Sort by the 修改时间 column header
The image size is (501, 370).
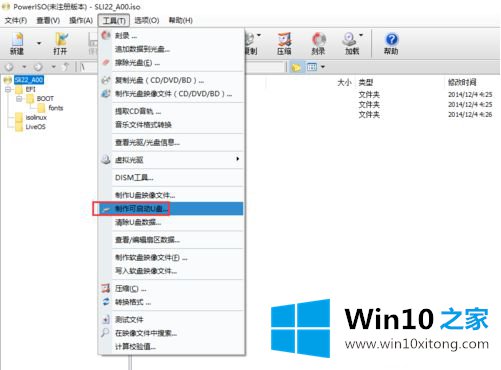coord(462,82)
